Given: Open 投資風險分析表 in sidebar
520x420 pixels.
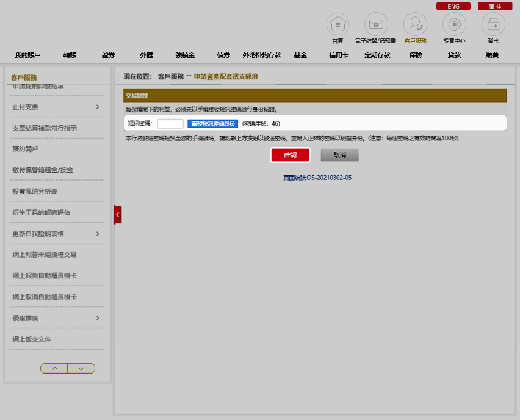Looking at the screenshot, I should [43, 192].
